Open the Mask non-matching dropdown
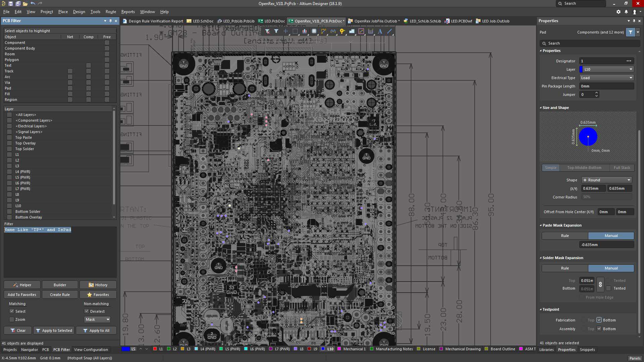Image resolution: width=644 pixels, height=362 pixels. 97,319
